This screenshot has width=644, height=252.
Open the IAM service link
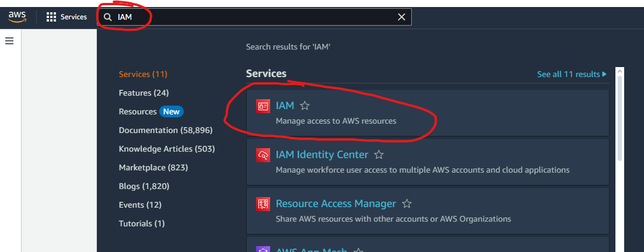click(285, 106)
